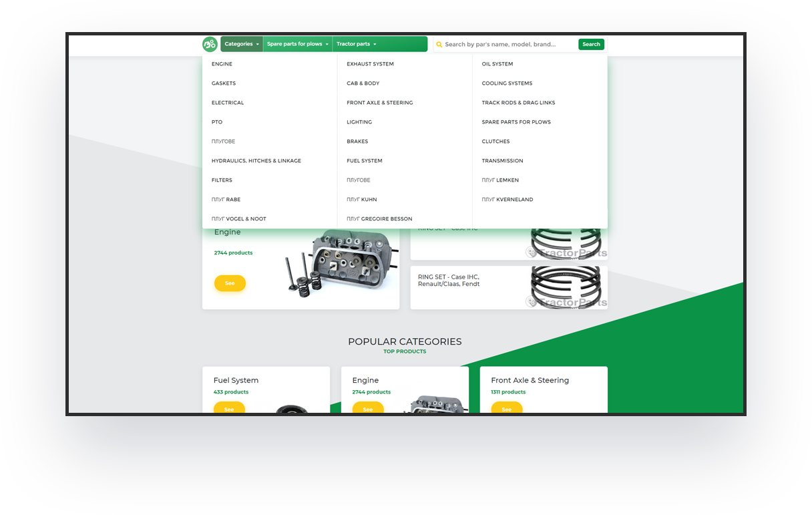Expand the Tractor parts dropdown
The height and width of the screenshot is (515, 812).
coord(356,43)
